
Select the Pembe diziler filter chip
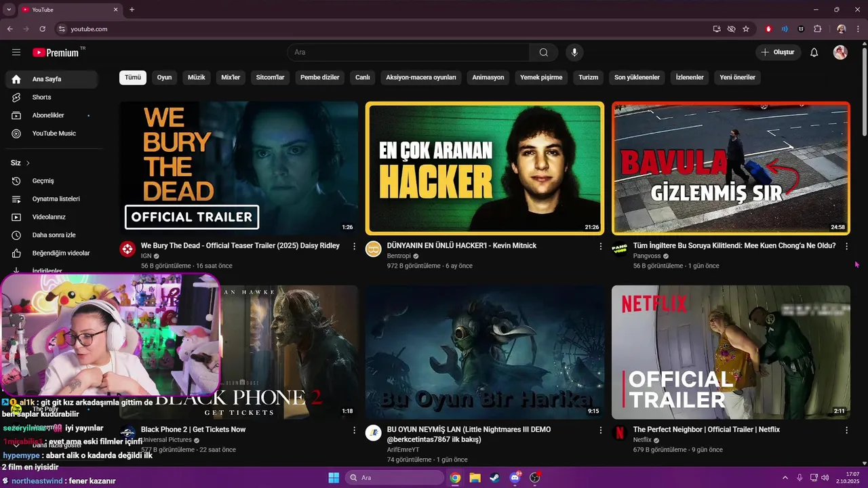[319, 77]
